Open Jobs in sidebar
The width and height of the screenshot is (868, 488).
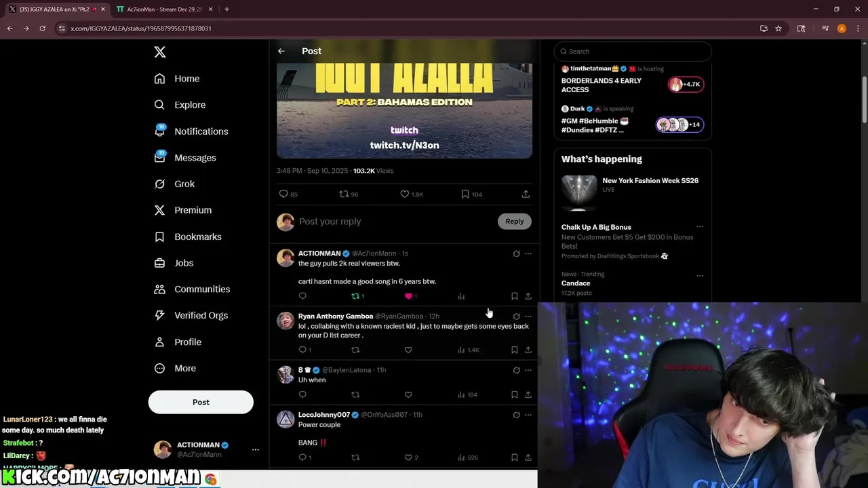coord(174,263)
